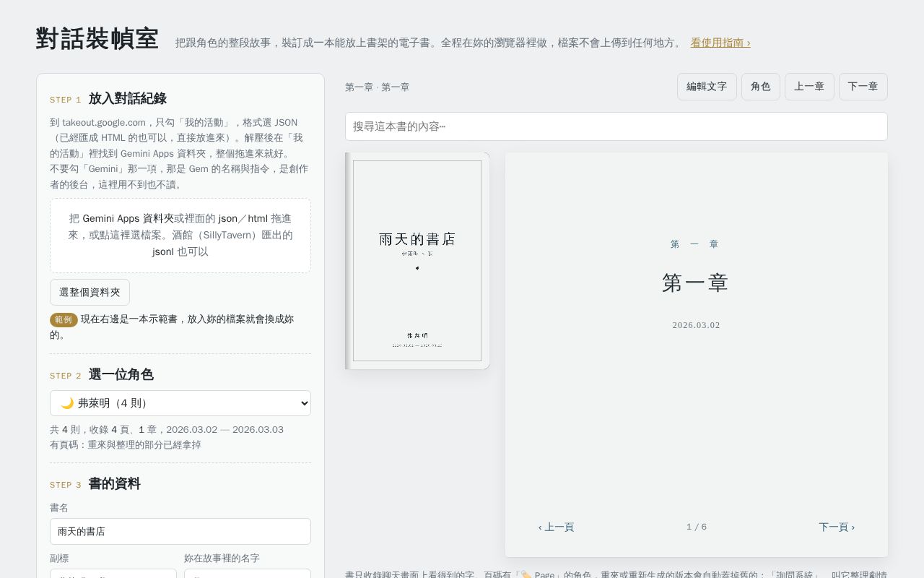Click the 2026.03.02 chapter date
Screen dimensions: 924x578
tap(697, 325)
